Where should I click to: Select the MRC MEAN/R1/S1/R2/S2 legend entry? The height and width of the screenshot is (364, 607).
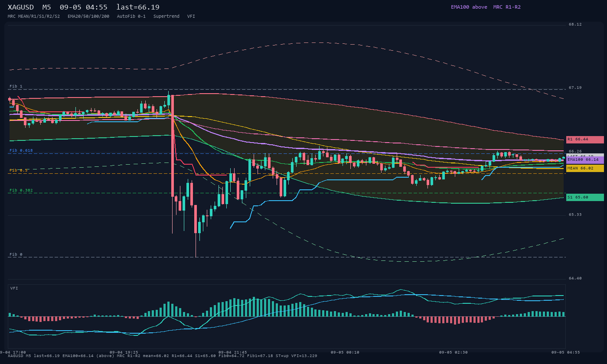tap(34, 16)
